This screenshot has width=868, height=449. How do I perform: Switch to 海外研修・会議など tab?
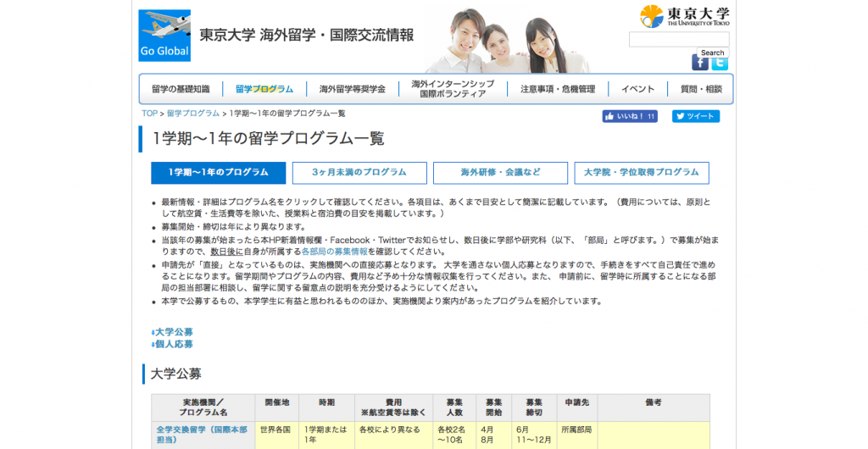(x=500, y=173)
